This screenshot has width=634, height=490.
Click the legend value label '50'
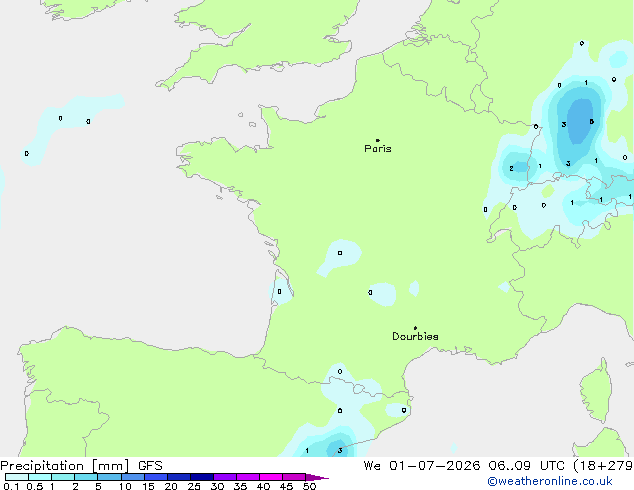(x=310, y=486)
